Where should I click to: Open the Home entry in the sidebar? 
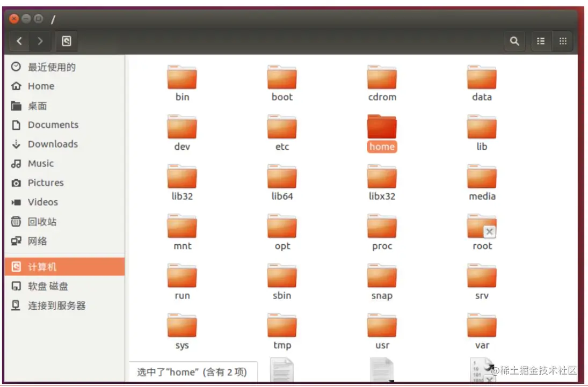click(41, 86)
